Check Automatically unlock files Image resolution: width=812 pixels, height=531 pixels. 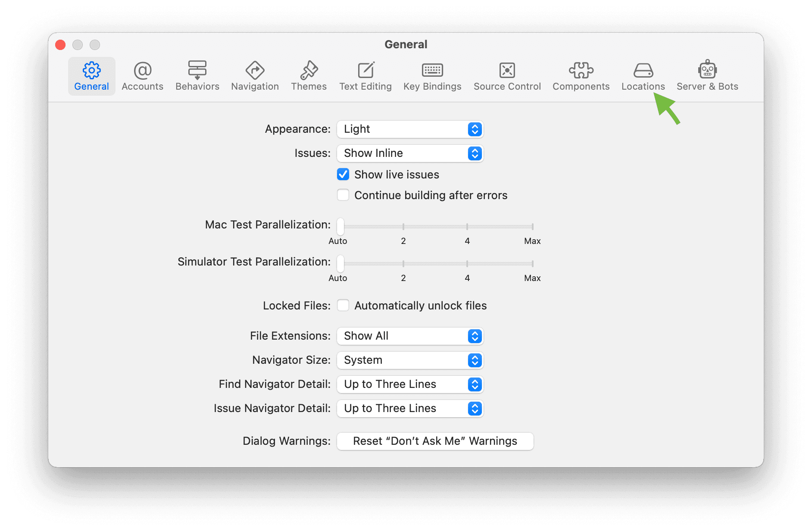pyautogui.click(x=343, y=305)
